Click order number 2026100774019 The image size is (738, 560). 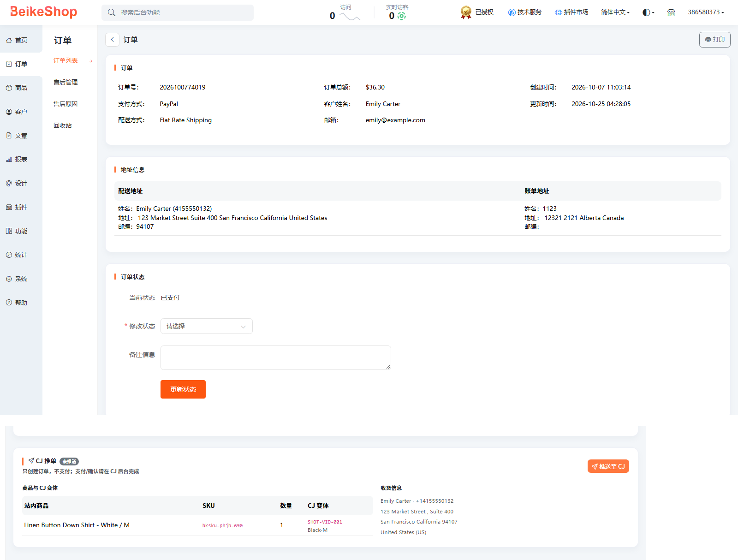pos(183,87)
